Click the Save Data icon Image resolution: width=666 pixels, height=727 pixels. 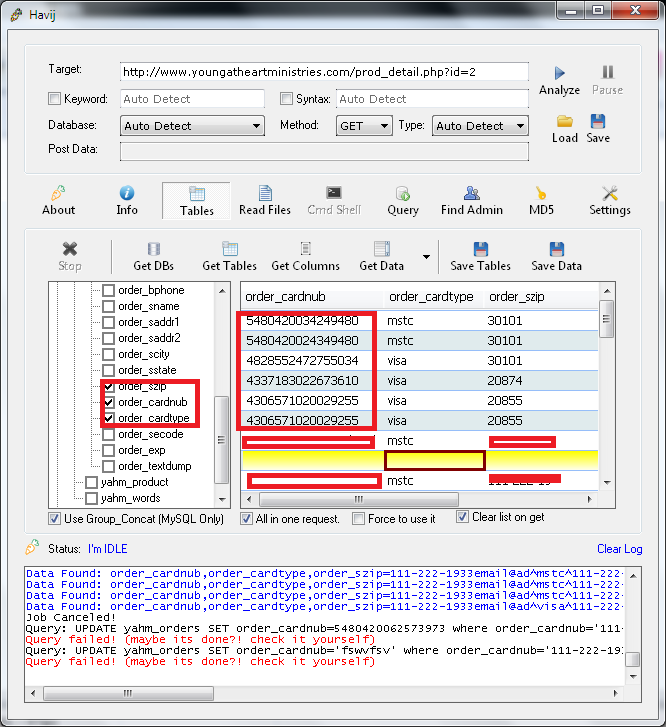(x=557, y=249)
